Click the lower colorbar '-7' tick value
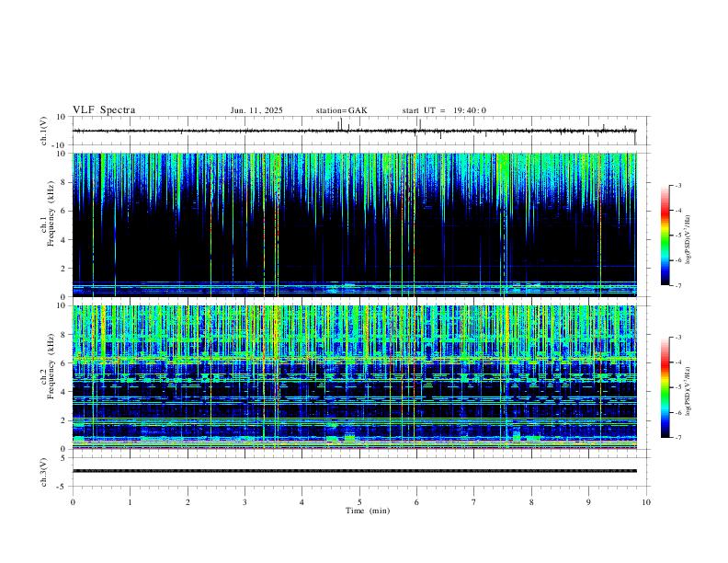This screenshot has height=563, width=728. click(677, 437)
